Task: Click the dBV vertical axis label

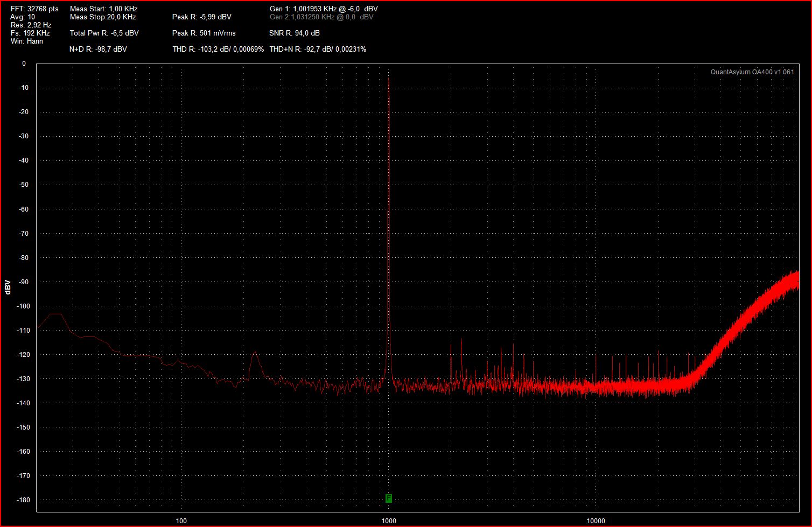Action: [x=8, y=287]
